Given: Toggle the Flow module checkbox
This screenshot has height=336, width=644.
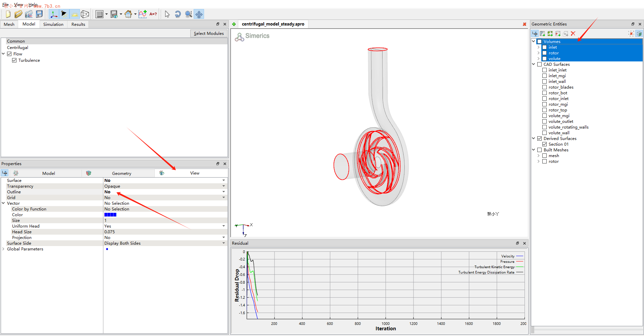Looking at the screenshot, I should click(9, 54).
